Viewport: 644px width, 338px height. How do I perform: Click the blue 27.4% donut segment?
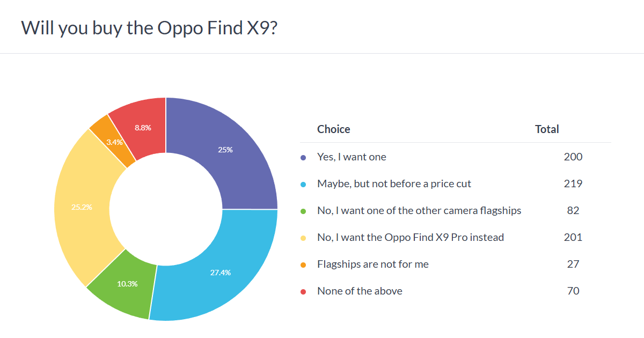coord(220,272)
